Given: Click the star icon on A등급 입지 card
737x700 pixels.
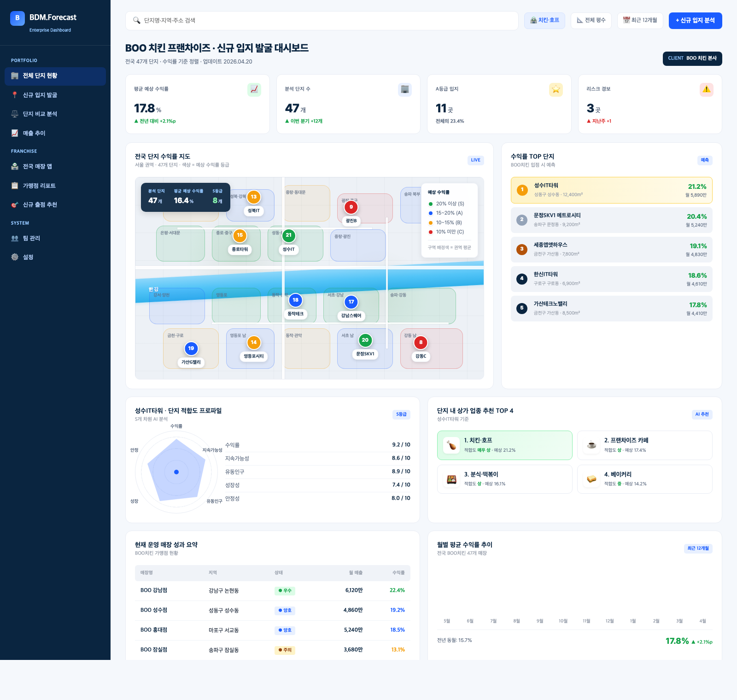Looking at the screenshot, I should tap(556, 90).
